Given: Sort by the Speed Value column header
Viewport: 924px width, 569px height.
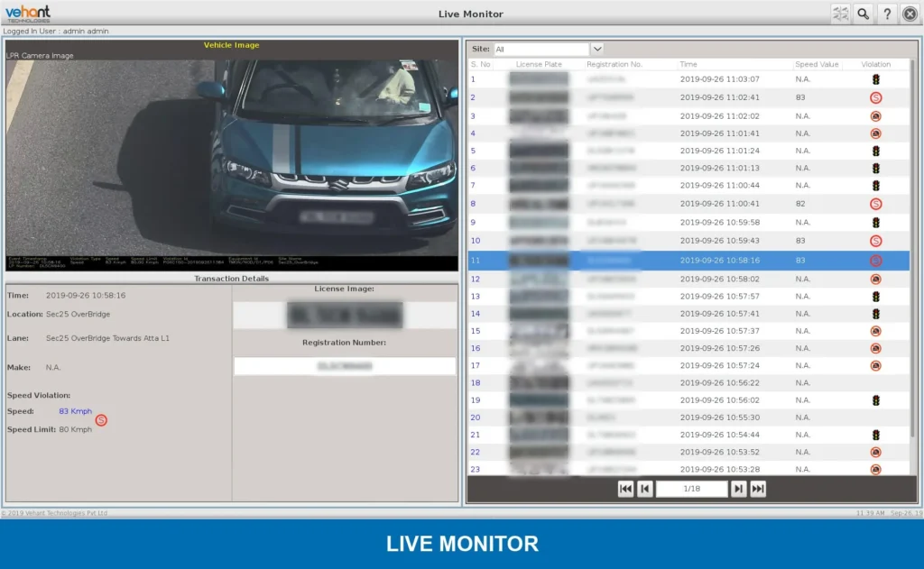Looking at the screenshot, I should [x=817, y=65].
